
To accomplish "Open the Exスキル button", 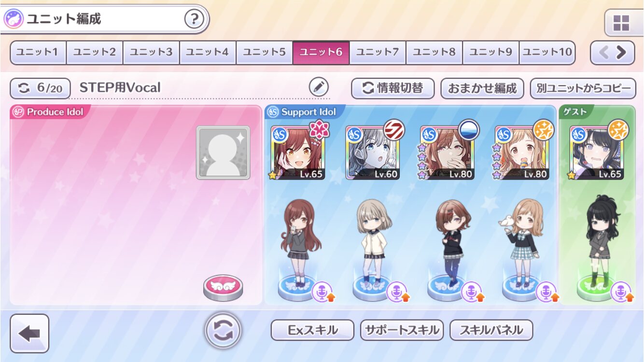I will 312,330.
